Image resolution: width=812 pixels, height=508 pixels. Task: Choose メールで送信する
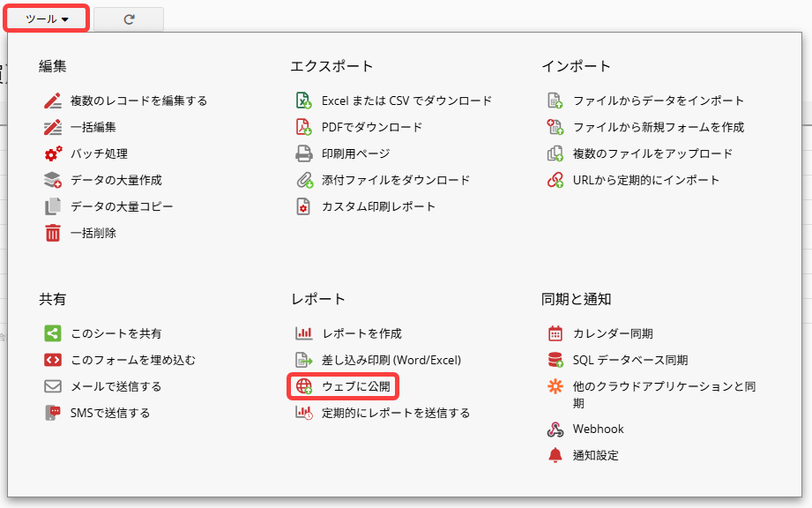(x=115, y=386)
